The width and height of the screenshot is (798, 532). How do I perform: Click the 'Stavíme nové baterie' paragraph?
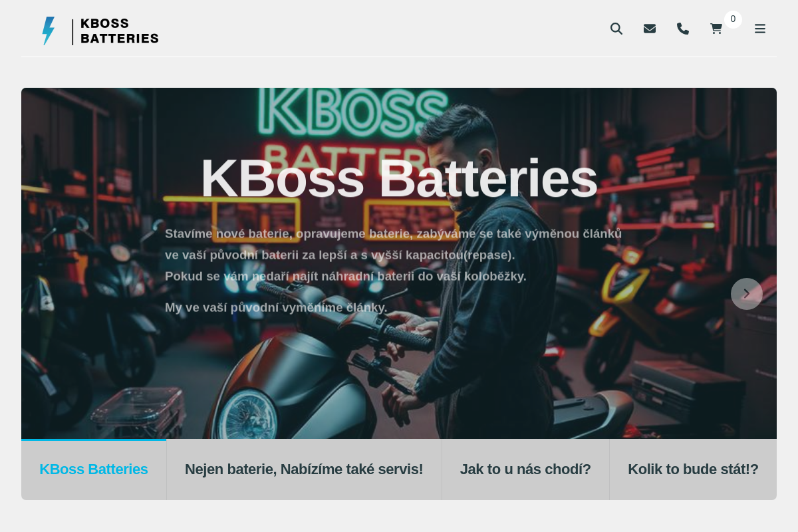[394, 255]
